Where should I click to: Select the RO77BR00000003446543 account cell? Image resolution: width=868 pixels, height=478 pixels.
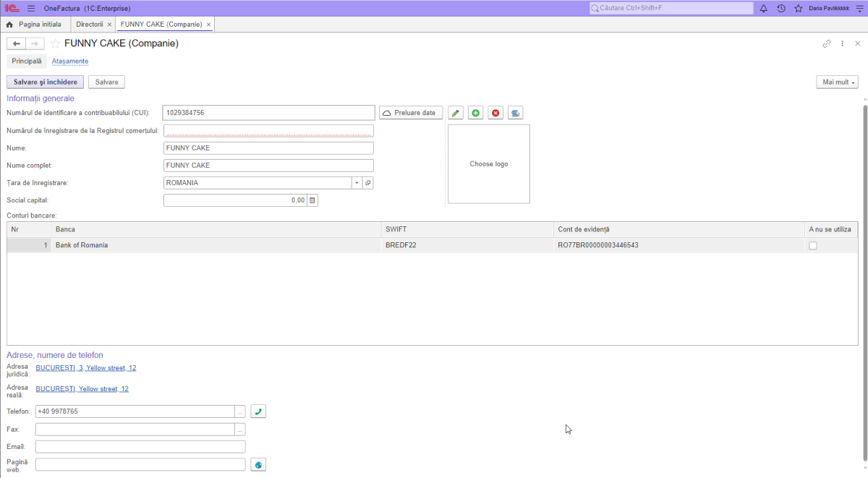(x=679, y=245)
